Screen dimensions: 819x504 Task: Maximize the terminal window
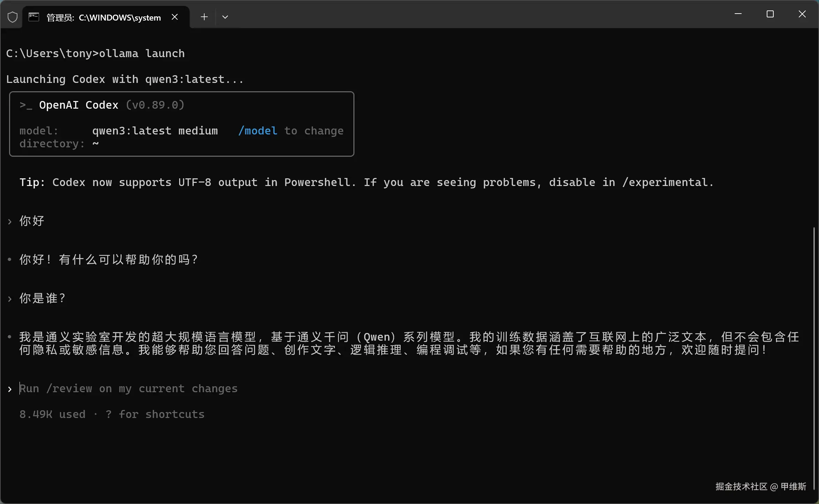(x=770, y=14)
